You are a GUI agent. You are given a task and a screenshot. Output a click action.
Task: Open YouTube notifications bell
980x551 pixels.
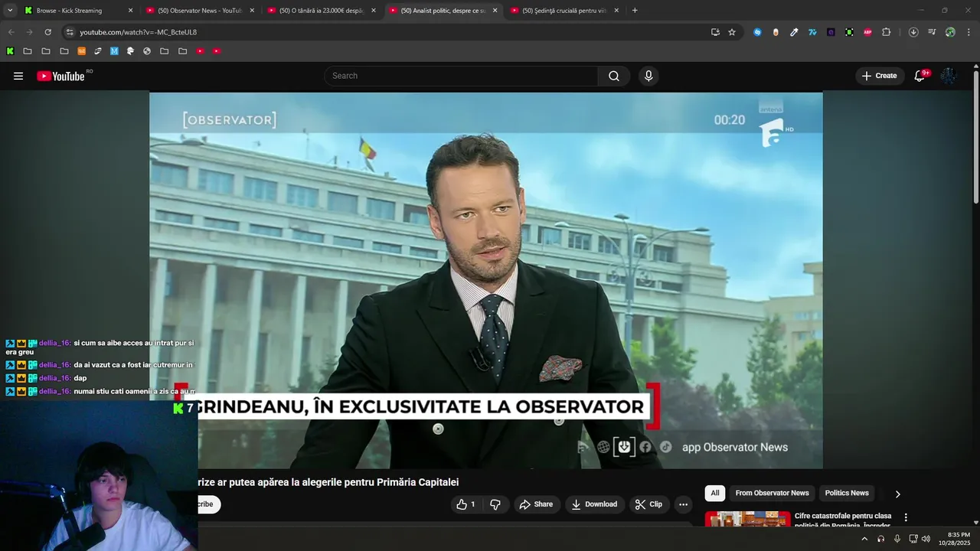[x=920, y=76]
